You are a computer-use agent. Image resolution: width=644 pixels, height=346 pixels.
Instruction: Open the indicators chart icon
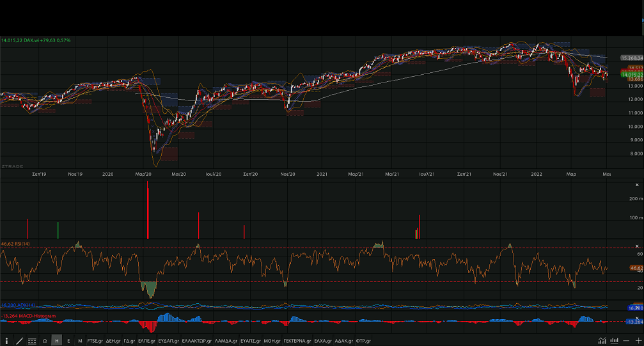point(602,341)
